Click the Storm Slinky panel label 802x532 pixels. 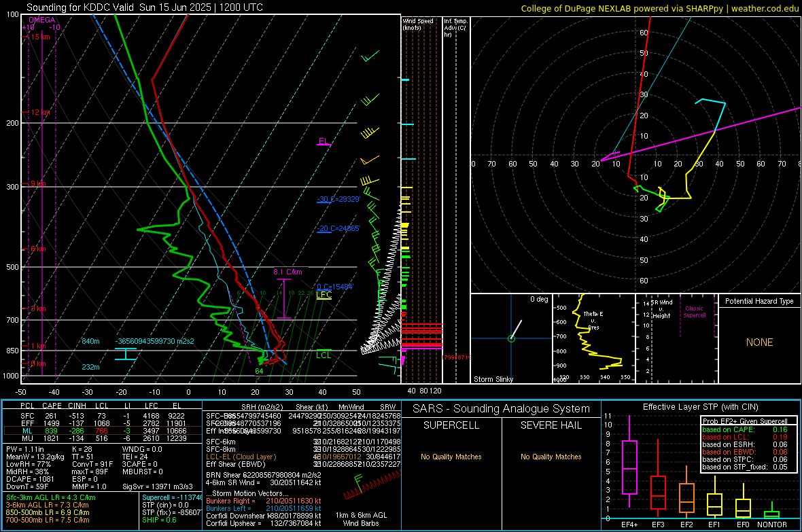coord(493,379)
